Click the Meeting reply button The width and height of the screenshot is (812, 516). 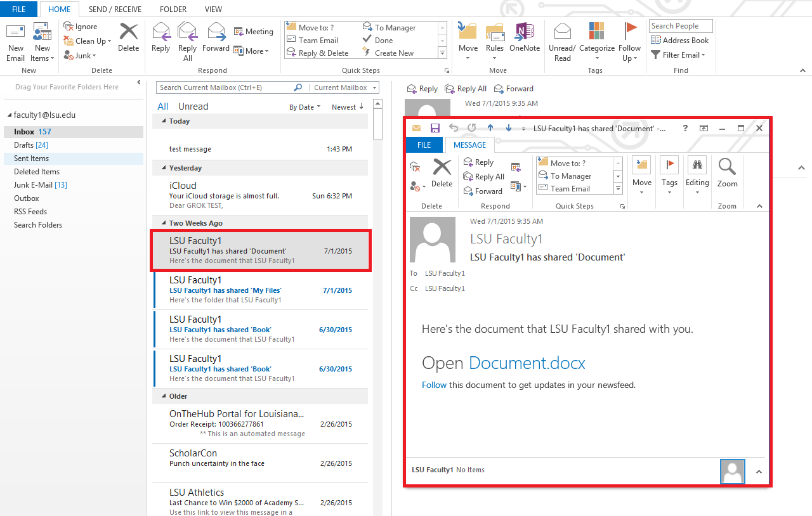(x=254, y=32)
